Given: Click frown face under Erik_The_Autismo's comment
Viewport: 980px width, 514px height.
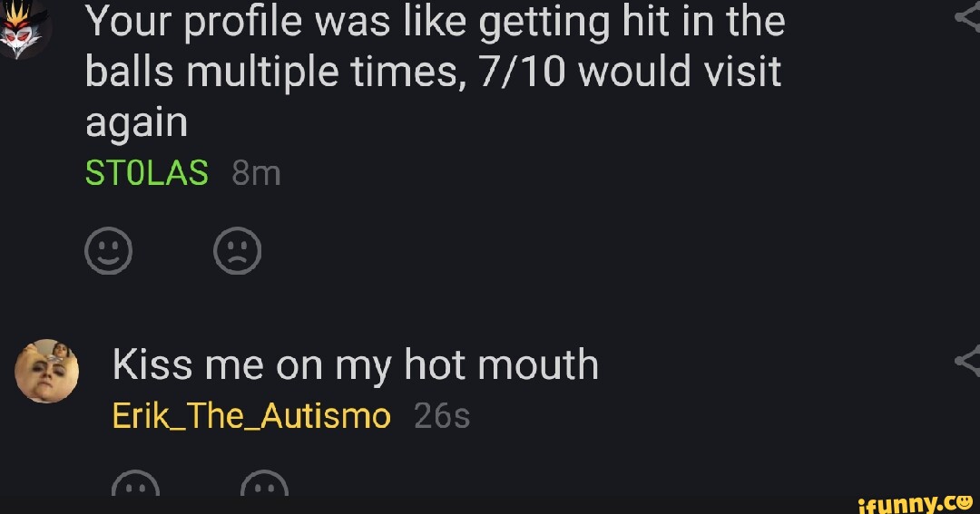Looking at the screenshot, I should (x=264, y=488).
